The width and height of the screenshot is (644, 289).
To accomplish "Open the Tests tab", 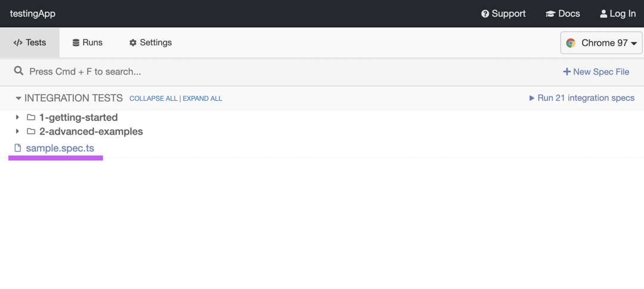I will [30, 43].
